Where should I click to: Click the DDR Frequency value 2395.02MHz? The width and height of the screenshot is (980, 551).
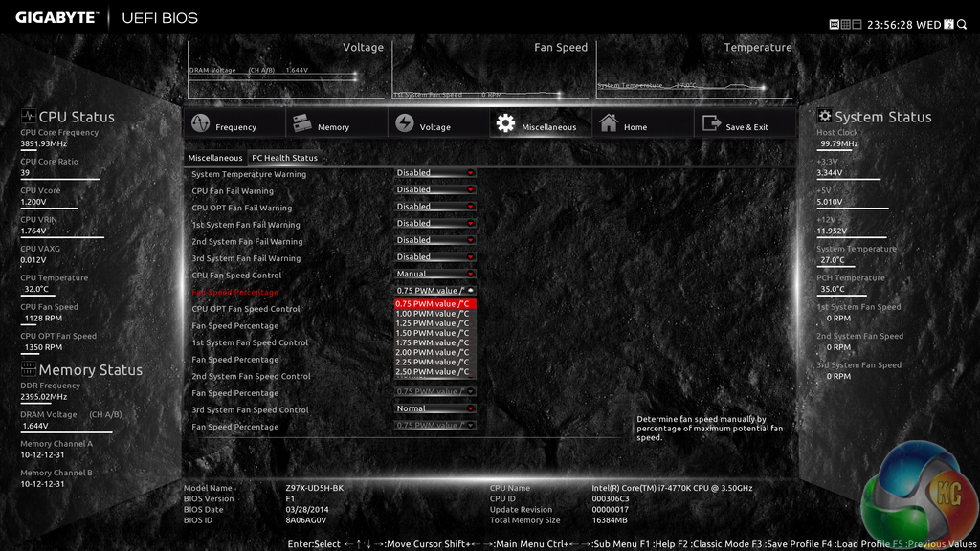[44, 397]
